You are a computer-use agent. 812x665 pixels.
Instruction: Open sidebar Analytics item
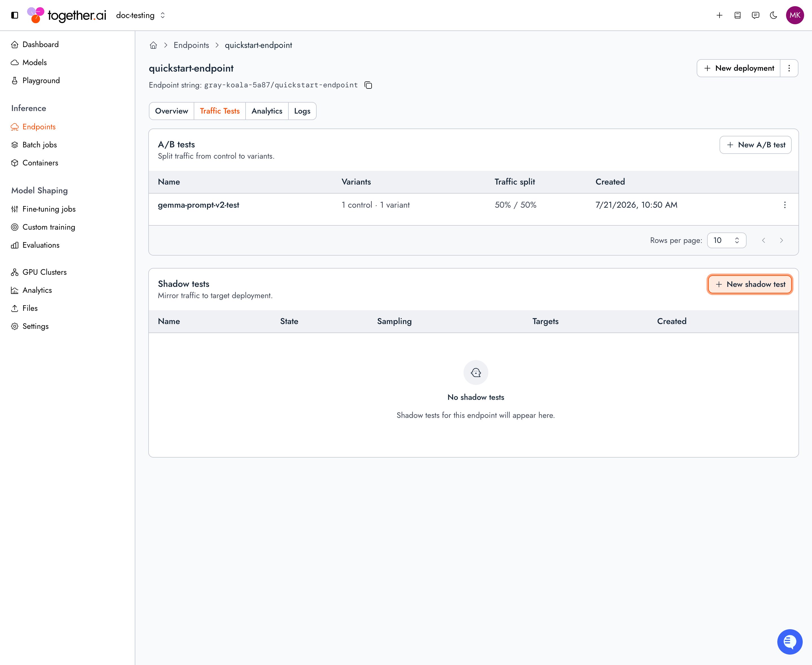pyautogui.click(x=31, y=290)
